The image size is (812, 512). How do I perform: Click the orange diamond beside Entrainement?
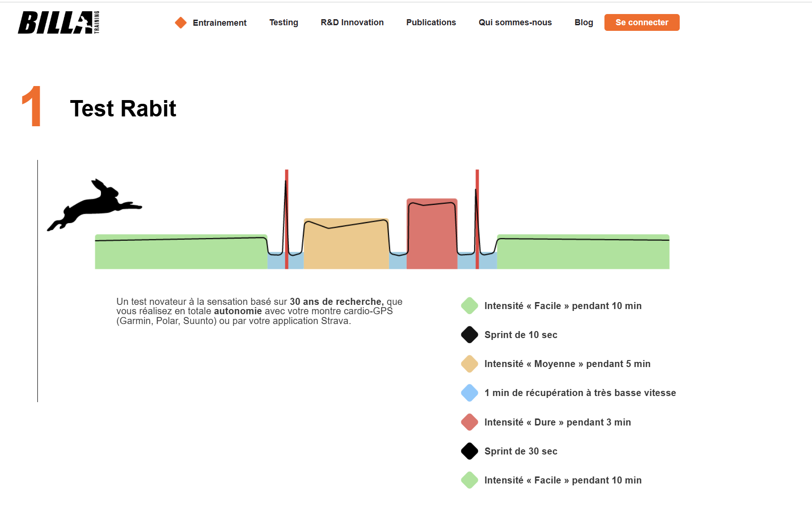coord(181,22)
